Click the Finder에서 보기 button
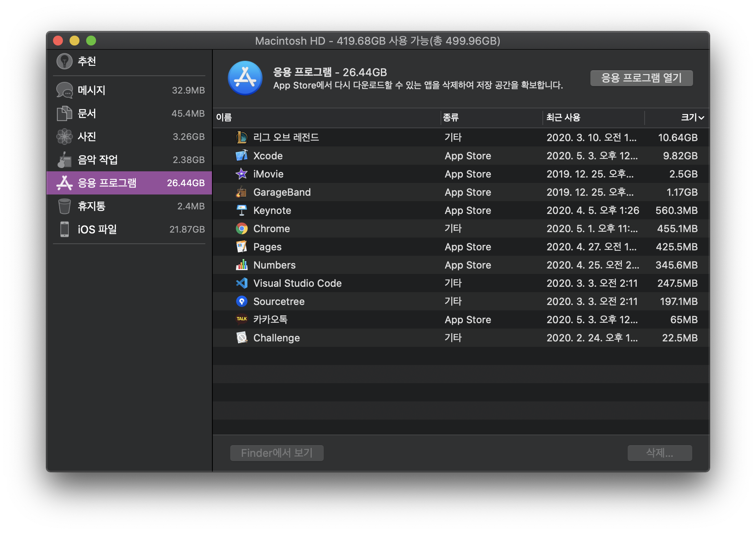The width and height of the screenshot is (756, 533). click(x=277, y=453)
